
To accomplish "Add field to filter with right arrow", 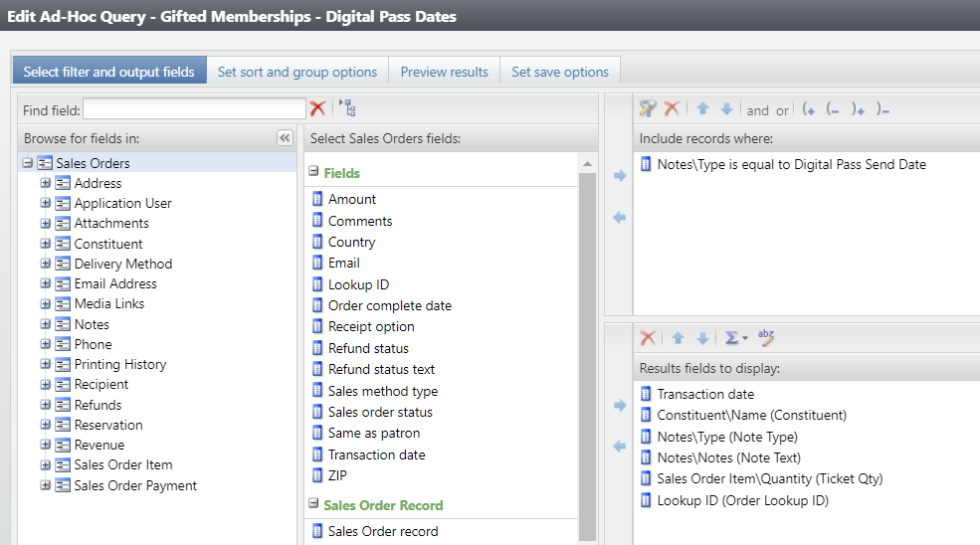I will click(620, 176).
